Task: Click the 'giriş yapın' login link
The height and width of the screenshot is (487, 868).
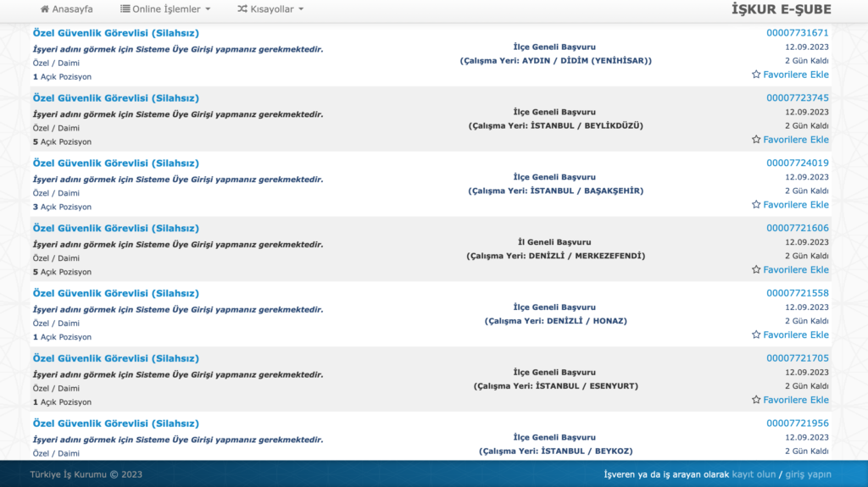Action: coord(808,474)
